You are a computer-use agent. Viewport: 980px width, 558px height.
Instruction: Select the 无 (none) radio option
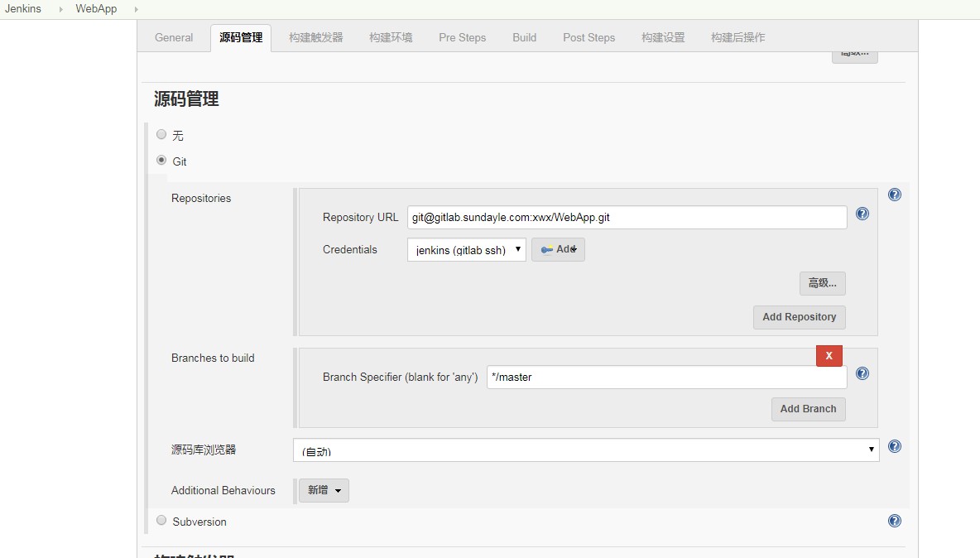(161, 134)
